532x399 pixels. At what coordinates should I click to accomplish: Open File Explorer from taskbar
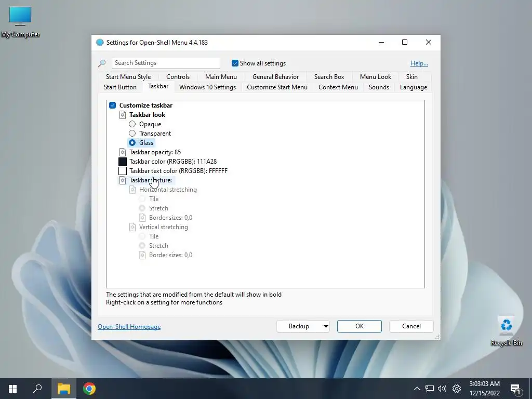(63, 389)
